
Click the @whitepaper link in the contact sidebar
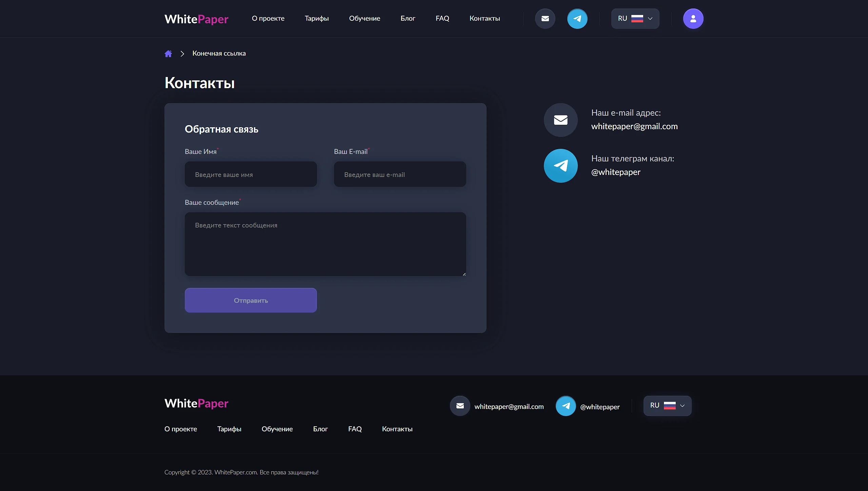click(x=616, y=172)
